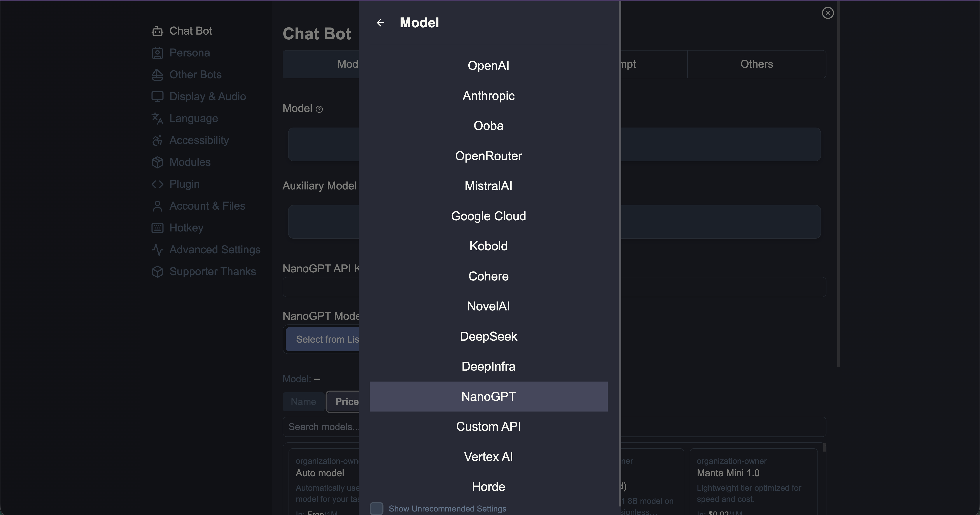Click the Hotkey keyboard icon
980x515 pixels.
click(157, 228)
